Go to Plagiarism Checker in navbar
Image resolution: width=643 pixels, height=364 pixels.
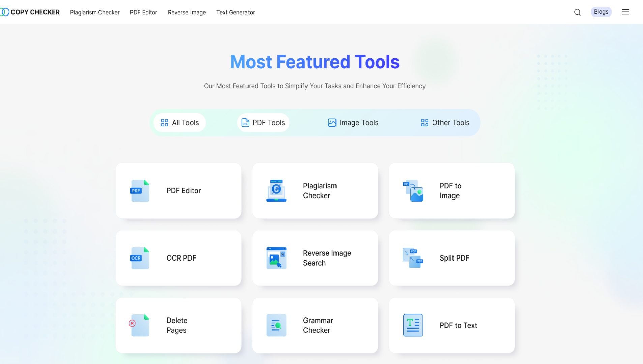(95, 12)
